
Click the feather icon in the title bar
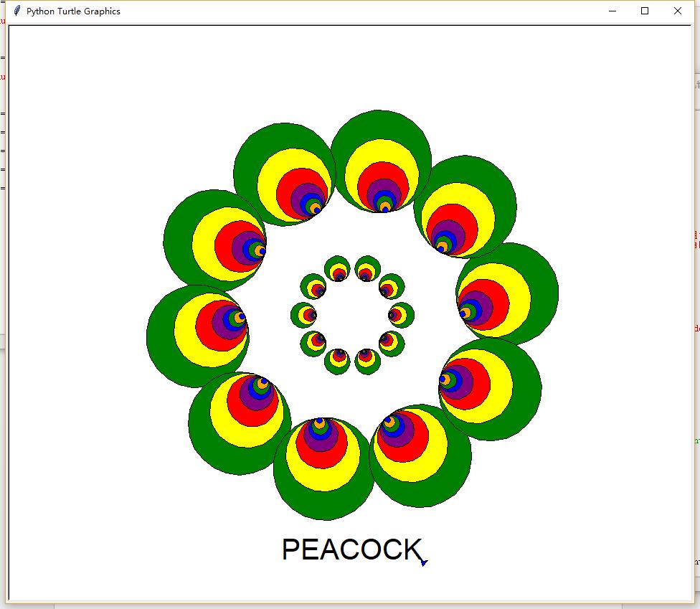[x=17, y=11]
